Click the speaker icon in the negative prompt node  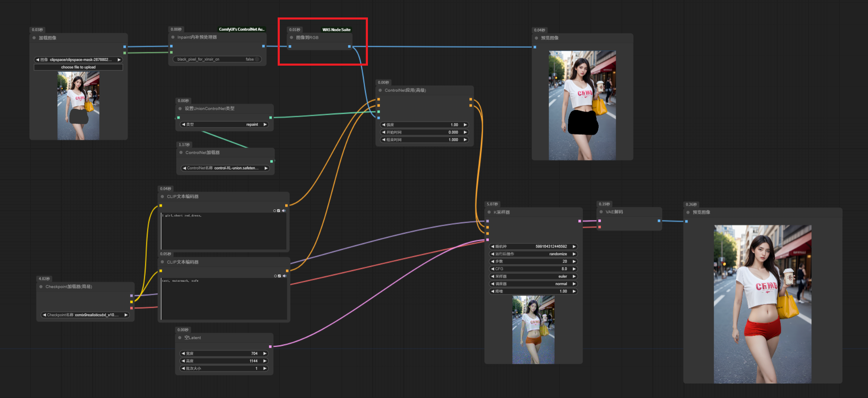point(284,276)
